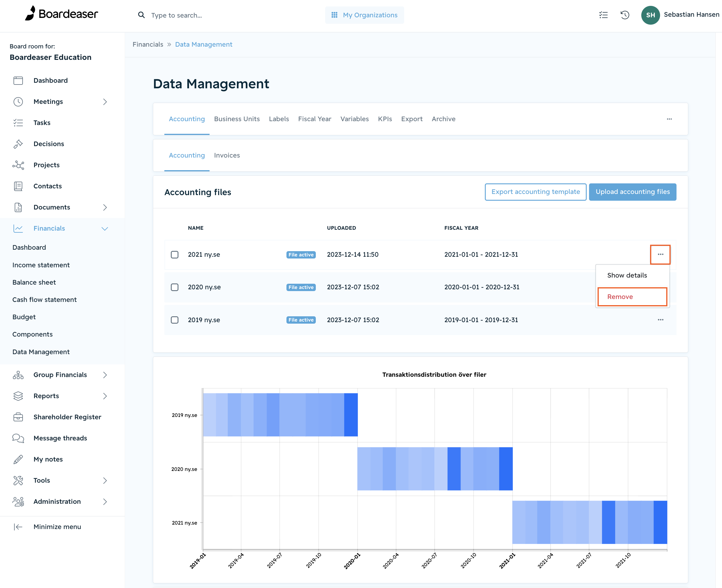The height and width of the screenshot is (588, 722).
Task: Switch to the Fiscal Year tab
Action: coord(314,119)
